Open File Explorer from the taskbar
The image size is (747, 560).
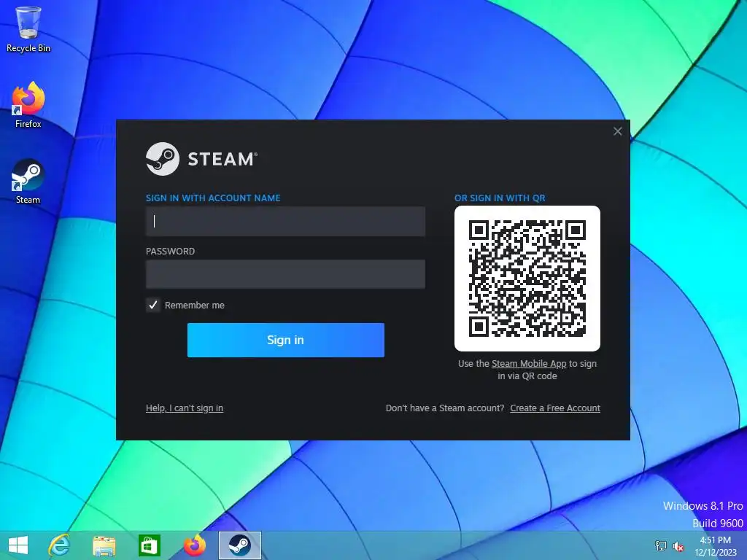point(104,545)
